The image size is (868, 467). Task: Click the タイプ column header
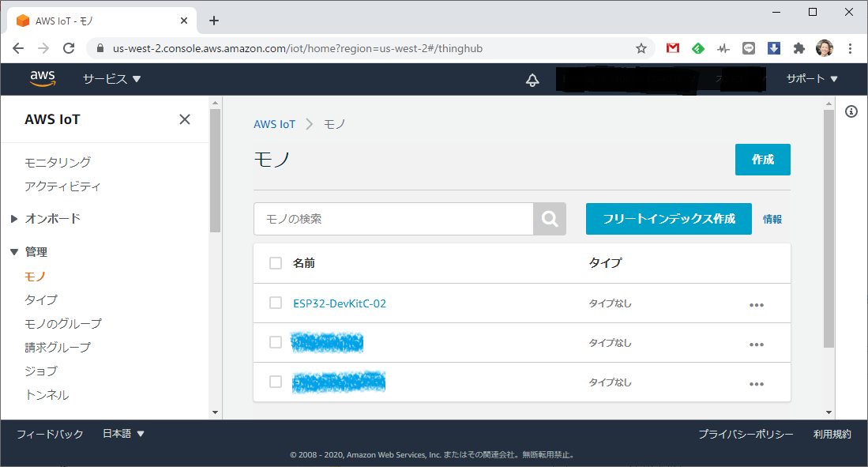point(605,262)
